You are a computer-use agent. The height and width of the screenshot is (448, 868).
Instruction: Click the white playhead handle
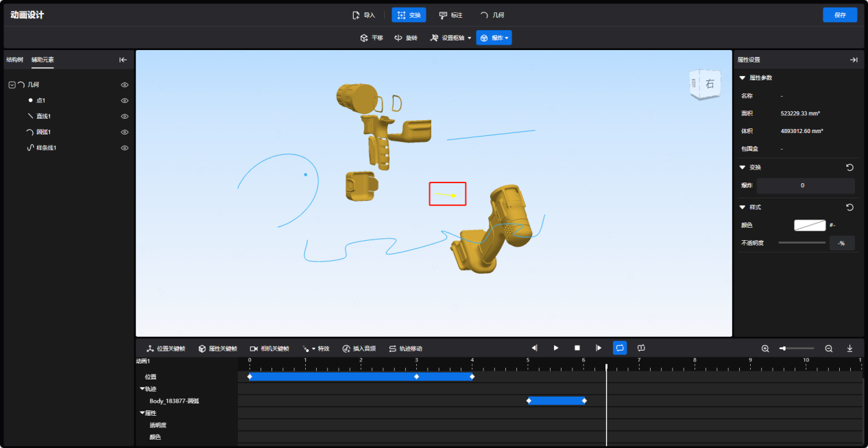606,367
